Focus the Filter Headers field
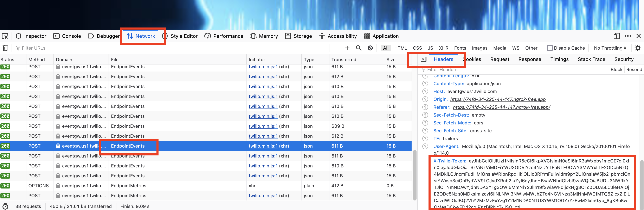The height and width of the screenshot is (210, 644). [514, 70]
